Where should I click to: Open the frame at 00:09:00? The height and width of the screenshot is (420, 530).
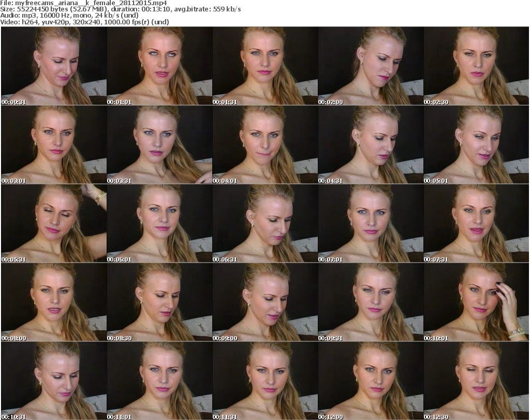coord(265,302)
